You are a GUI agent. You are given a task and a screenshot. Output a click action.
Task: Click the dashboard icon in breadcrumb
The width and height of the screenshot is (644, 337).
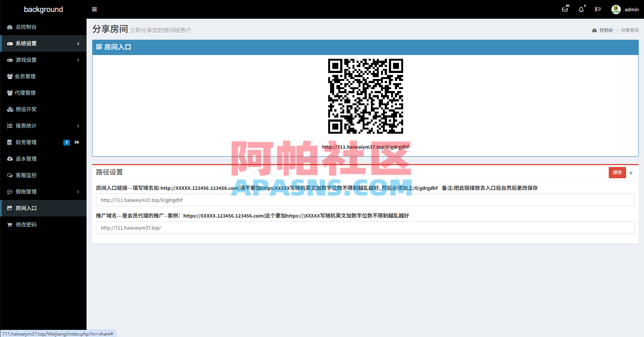point(595,30)
